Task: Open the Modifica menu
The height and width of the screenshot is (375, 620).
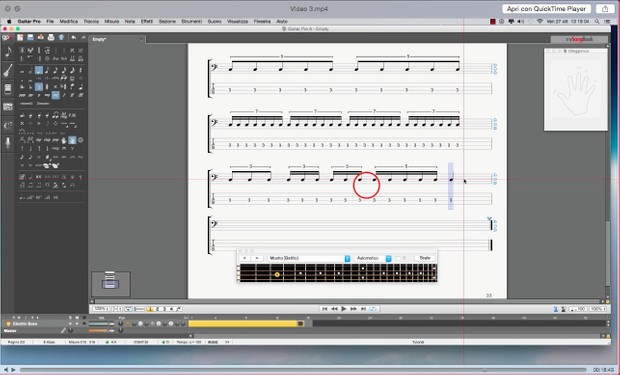Action: click(x=68, y=21)
